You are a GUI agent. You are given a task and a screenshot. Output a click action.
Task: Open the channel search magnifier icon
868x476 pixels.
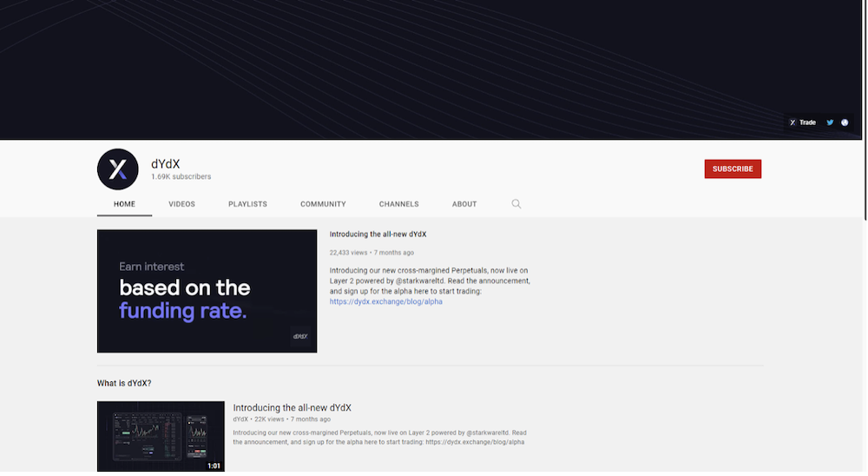[x=516, y=204]
